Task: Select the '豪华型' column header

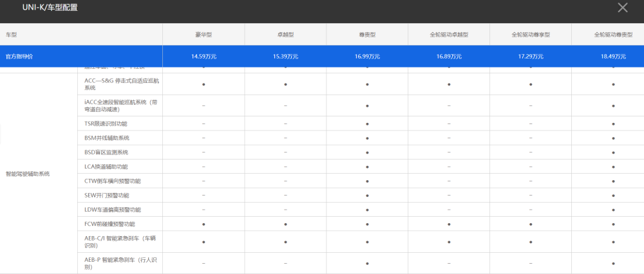Action: click(204, 35)
